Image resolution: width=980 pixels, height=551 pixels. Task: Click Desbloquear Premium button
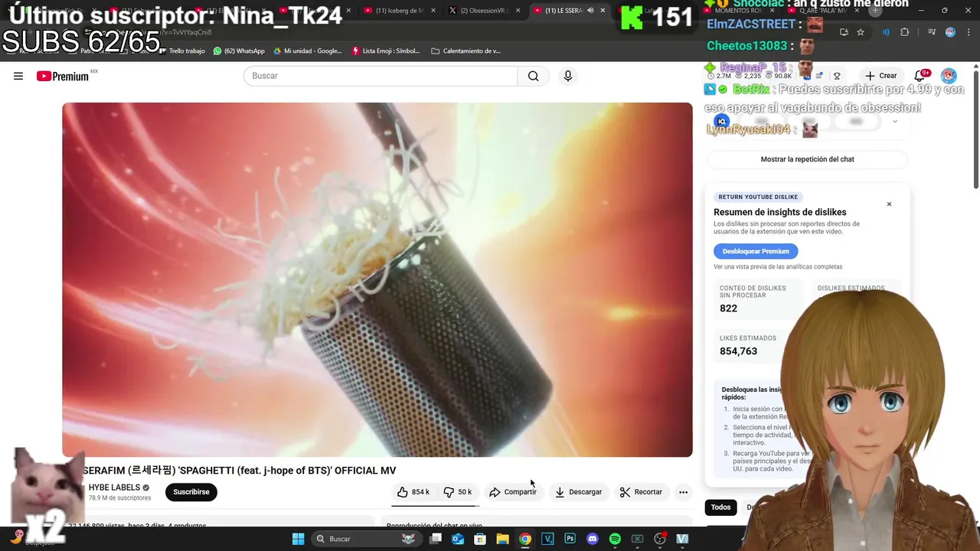pyautogui.click(x=756, y=251)
